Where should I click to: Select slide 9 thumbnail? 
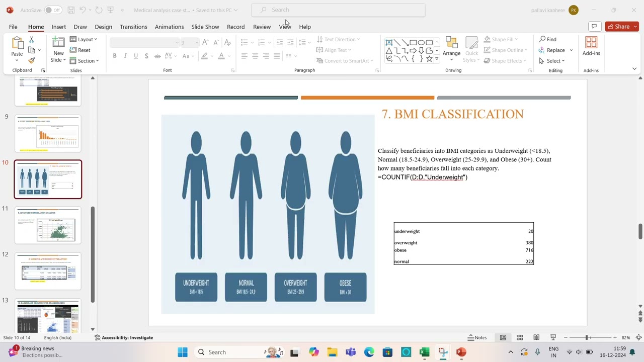(48, 133)
